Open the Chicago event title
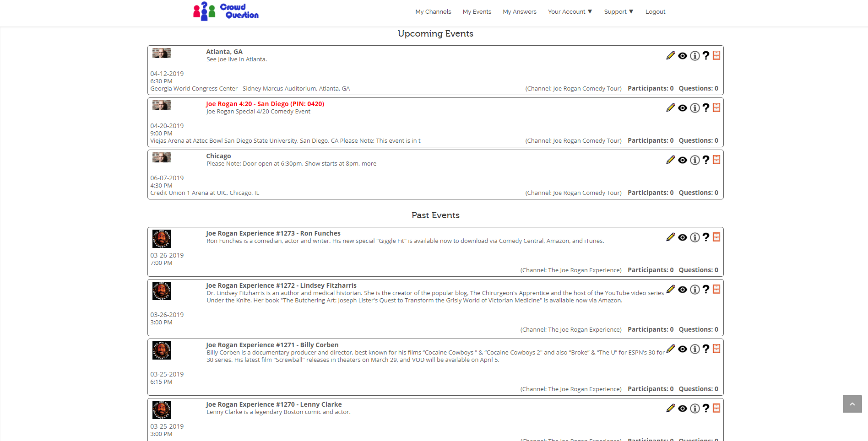The height and width of the screenshot is (441, 868). coord(218,156)
